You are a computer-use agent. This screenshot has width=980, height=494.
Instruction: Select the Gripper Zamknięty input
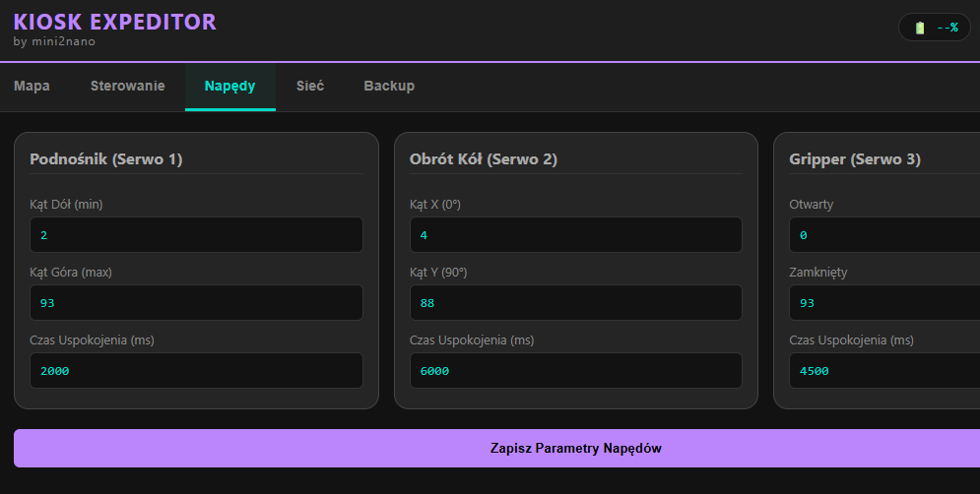883,303
